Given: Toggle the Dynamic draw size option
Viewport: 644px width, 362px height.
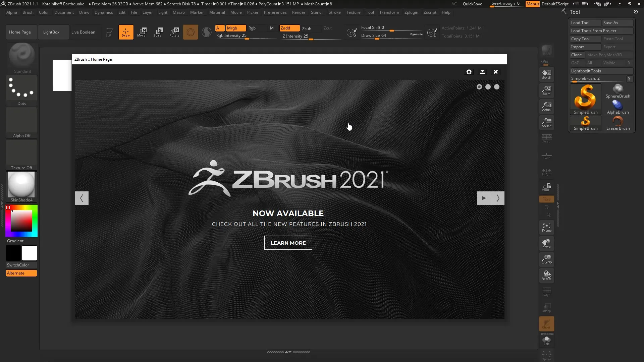Looking at the screenshot, I should pos(416,34).
